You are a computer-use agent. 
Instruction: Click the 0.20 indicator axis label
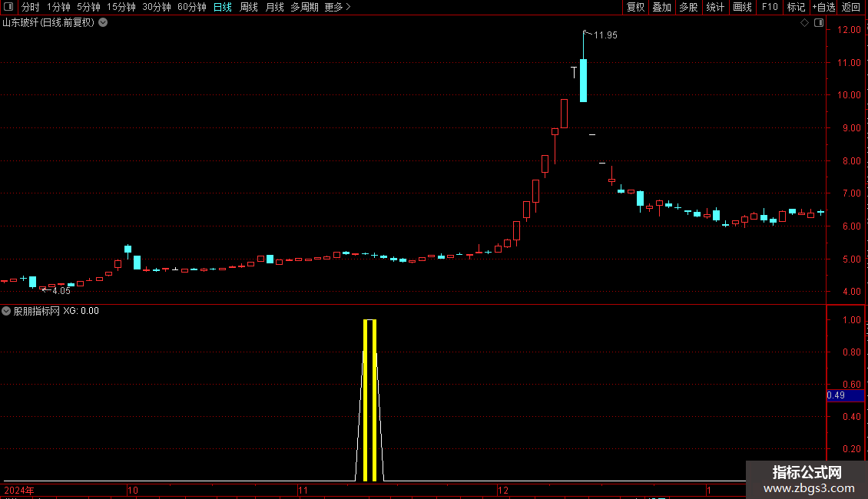tap(851, 448)
